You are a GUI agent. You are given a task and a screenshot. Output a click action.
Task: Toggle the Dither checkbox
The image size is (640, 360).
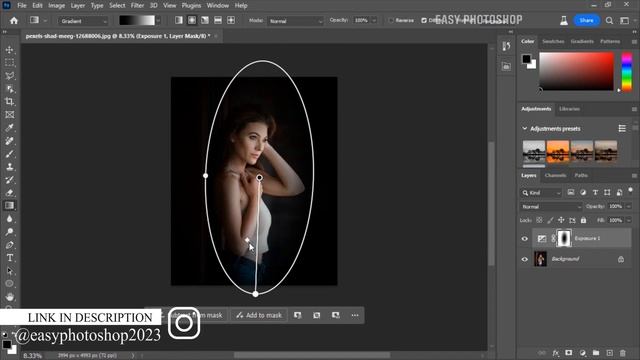point(424,20)
